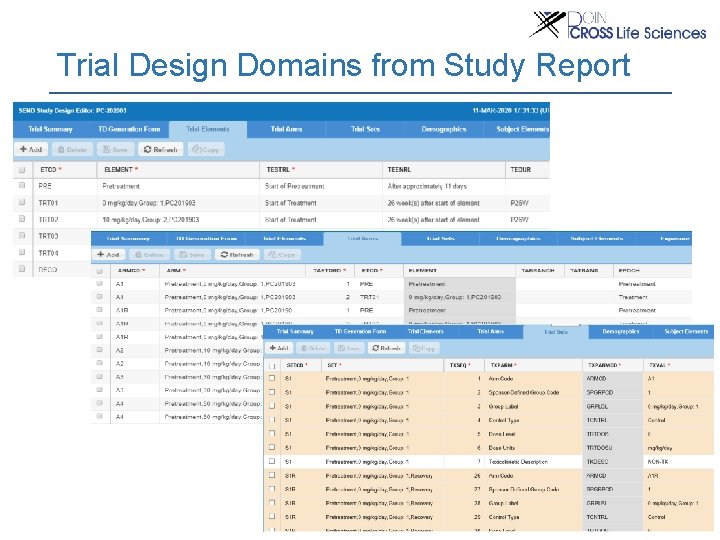The image size is (720, 540).
Task: Click 'Treatment' epoch cell in Trial Arms
Action: 633,297
